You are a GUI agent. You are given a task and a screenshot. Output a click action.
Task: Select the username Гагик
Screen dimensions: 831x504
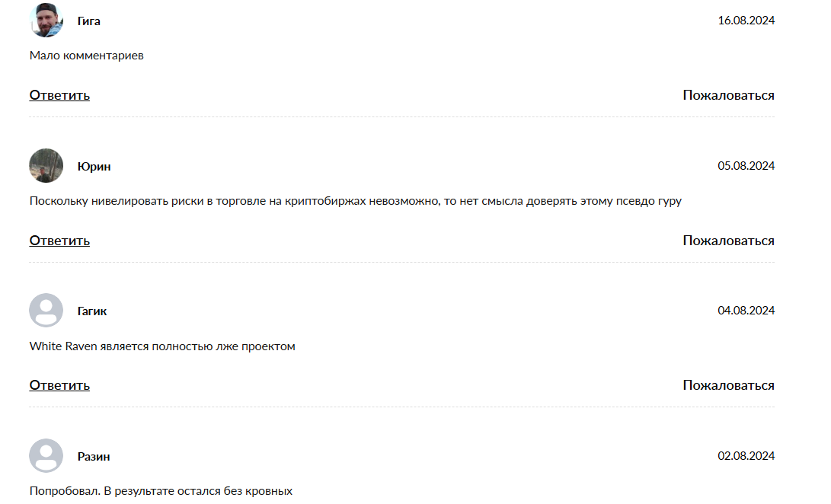pos(92,311)
